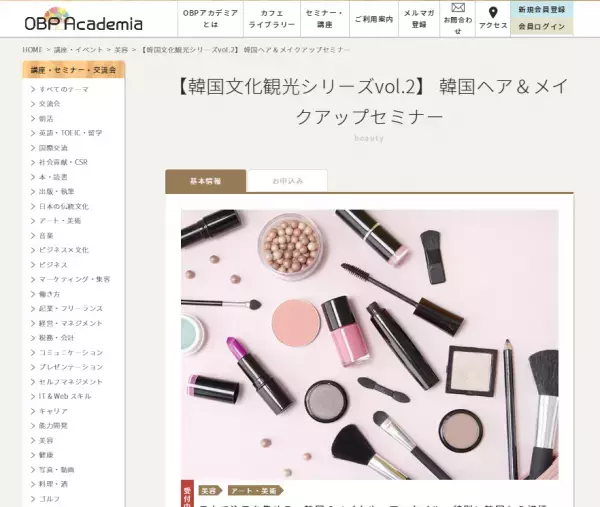Open 交流会 category in the sidebar
The width and height of the screenshot is (600, 507).
(49, 104)
